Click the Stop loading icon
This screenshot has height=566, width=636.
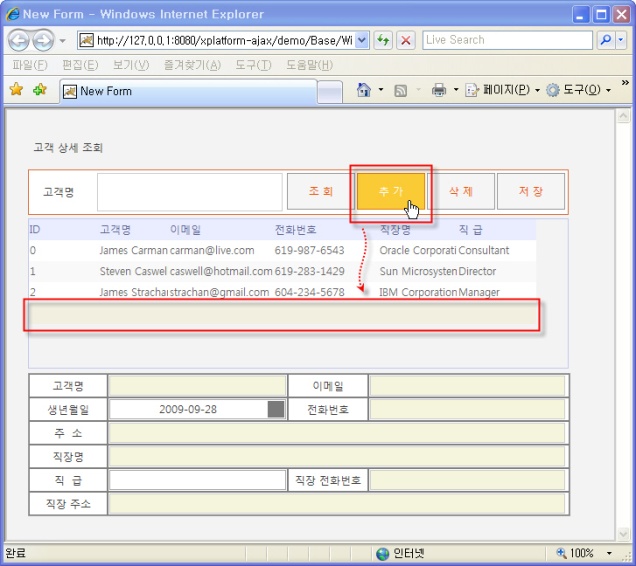[x=406, y=40]
